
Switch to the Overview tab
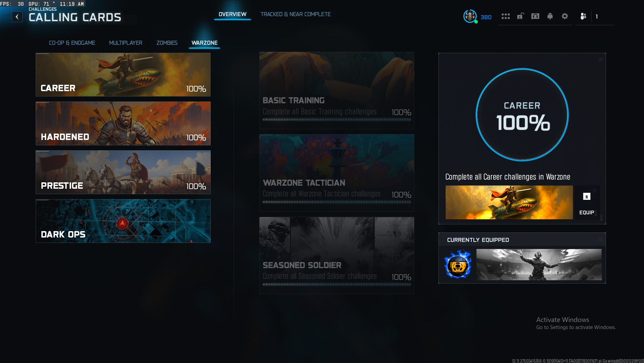(232, 14)
